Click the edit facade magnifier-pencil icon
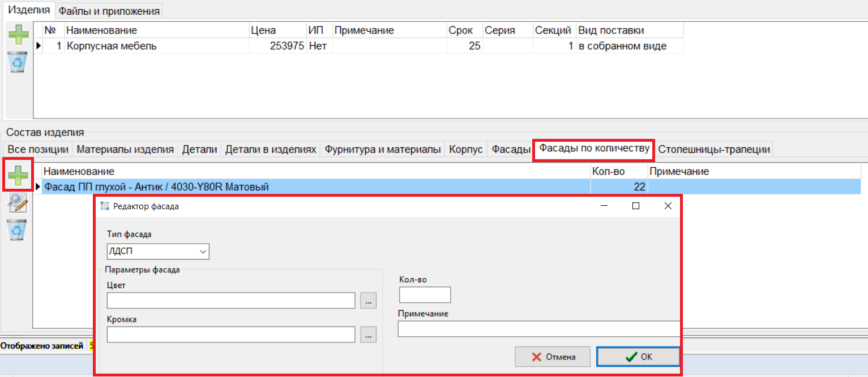This screenshot has height=377, width=868. [18, 204]
